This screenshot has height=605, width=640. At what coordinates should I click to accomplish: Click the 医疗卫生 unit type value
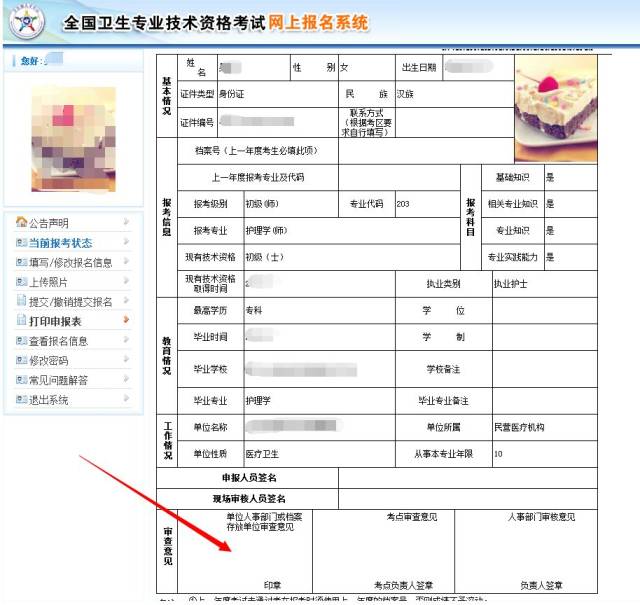[x=262, y=454]
